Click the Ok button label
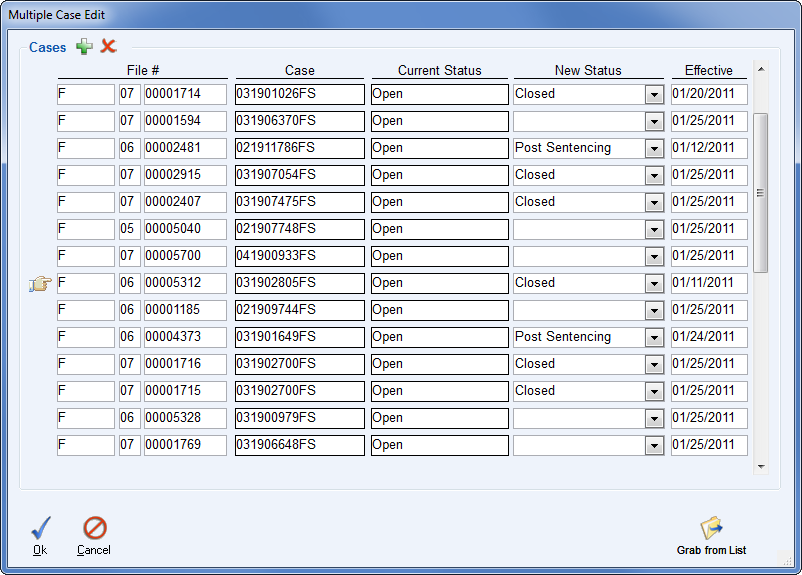 pyautogui.click(x=40, y=550)
